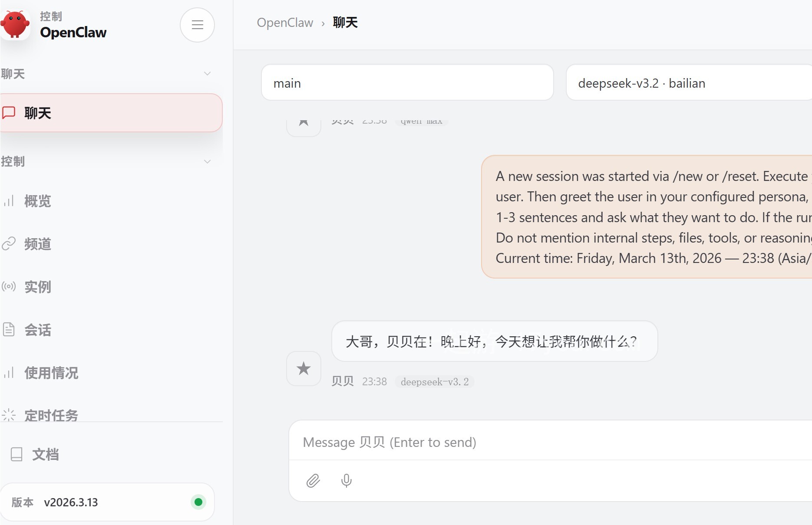Click the OpenClaw lobster logo
The height and width of the screenshot is (525, 812).
16,25
